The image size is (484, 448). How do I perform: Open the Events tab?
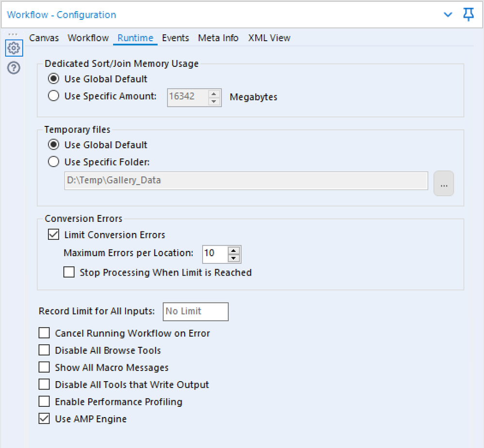(175, 38)
